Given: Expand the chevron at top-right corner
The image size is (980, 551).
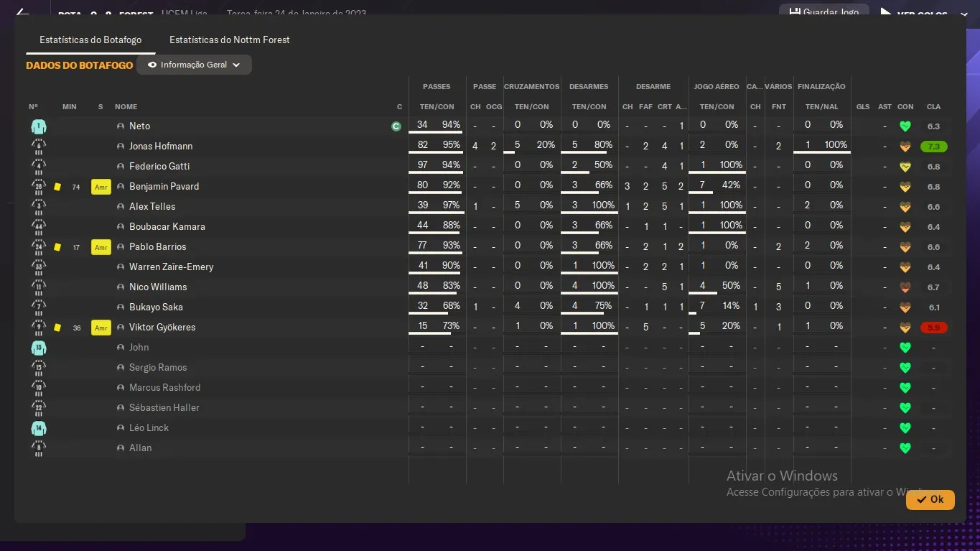Looking at the screenshot, I should (963, 14).
